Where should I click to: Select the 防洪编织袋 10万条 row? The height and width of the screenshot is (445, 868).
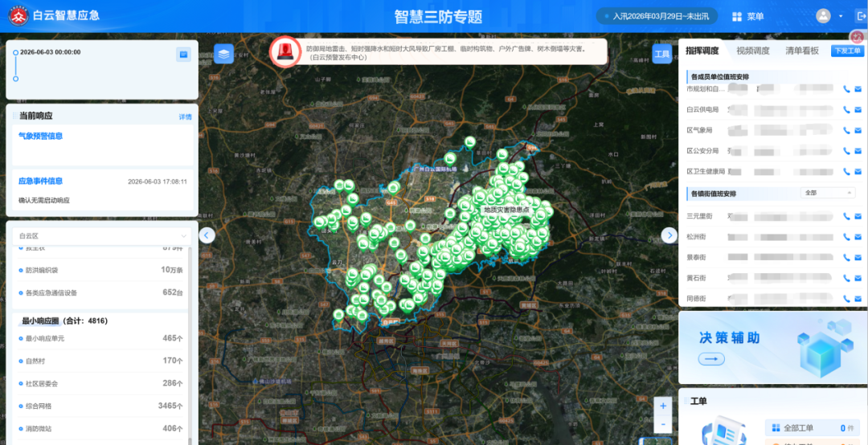click(x=100, y=270)
